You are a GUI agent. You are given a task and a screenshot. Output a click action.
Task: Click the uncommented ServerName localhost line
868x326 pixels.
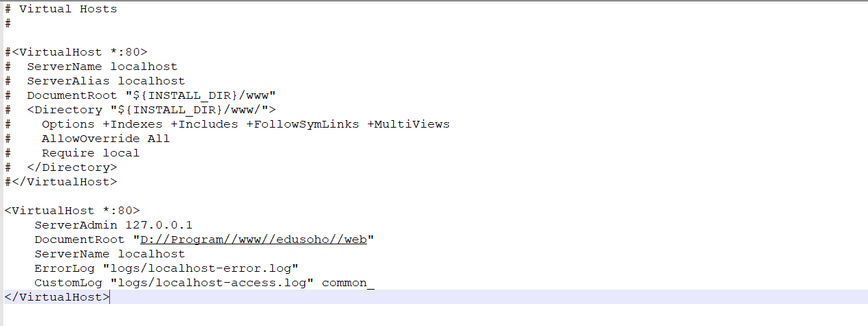pyautogui.click(x=110, y=254)
